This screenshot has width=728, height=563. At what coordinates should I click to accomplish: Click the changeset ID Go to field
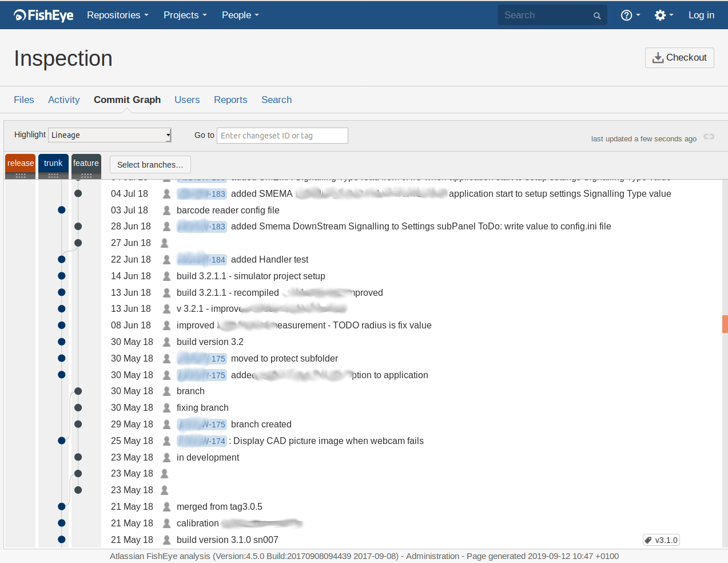(x=283, y=136)
